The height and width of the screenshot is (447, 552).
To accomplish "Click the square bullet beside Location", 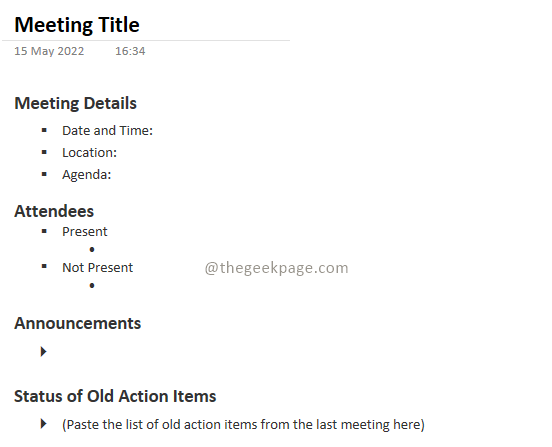I will [44, 152].
